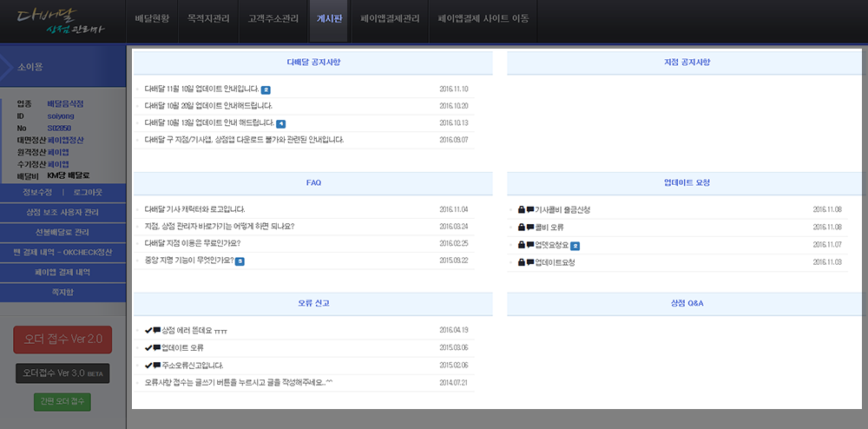The image size is (868, 429).
Task: Open 중앙 지명 기능이 무엇인가요 FAQ
Action: click(189, 260)
